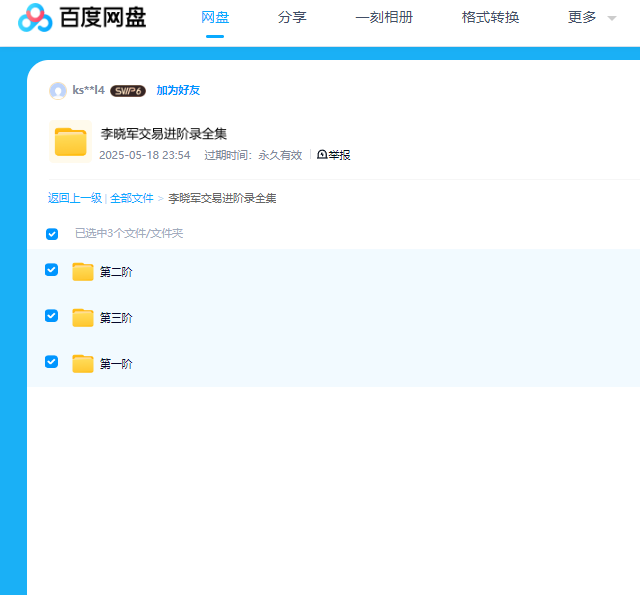
Task: Uncheck the select-all files checkbox
Action: (x=52, y=234)
